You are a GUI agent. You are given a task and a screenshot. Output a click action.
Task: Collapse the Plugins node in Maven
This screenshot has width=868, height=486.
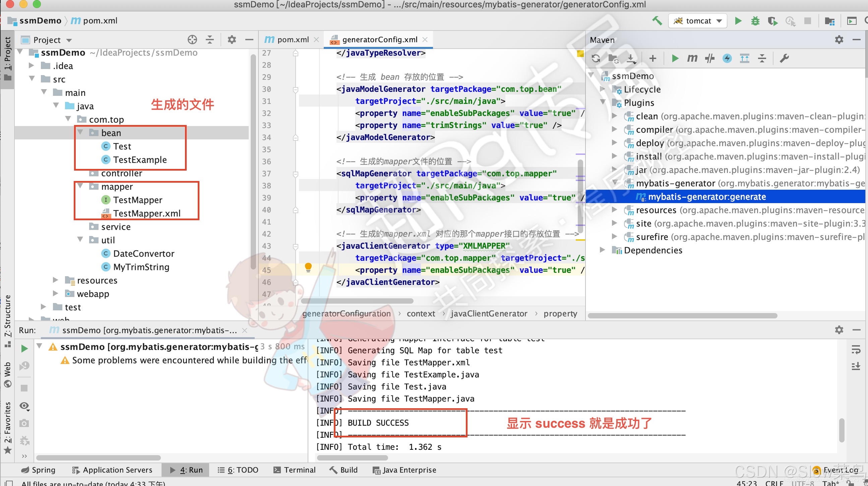[x=603, y=102]
